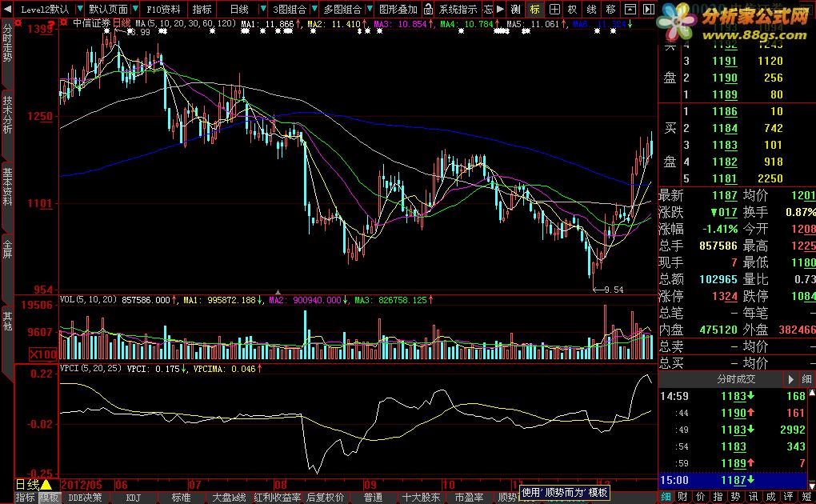Click the X100 volume scale toggle
The image size is (816, 504).
coord(42,354)
